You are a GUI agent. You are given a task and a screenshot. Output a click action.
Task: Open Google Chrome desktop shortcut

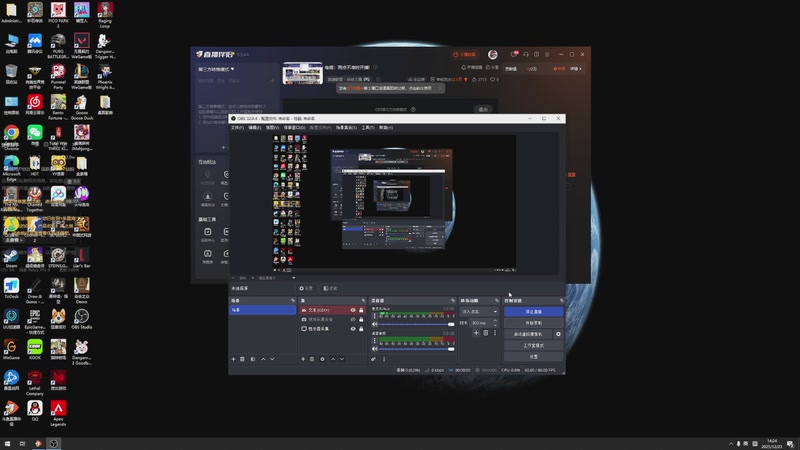(11, 137)
